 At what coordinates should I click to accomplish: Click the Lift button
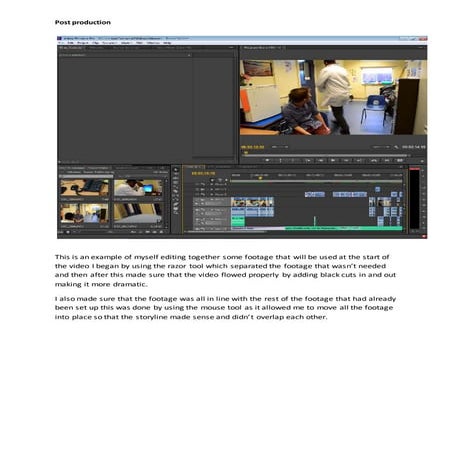pos(373,161)
